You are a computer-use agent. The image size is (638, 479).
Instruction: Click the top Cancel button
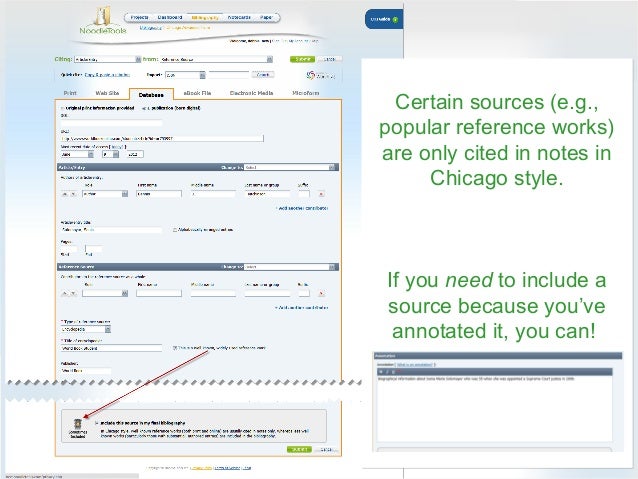coord(329,59)
